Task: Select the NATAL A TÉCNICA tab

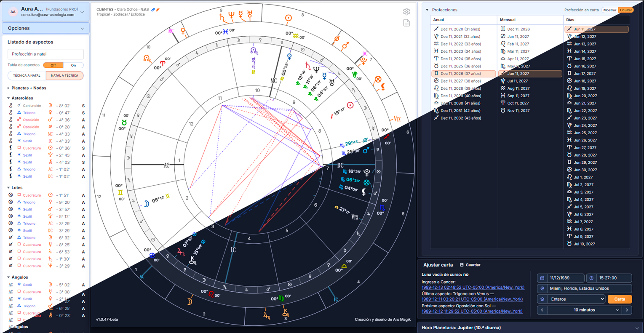Action: [x=64, y=76]
